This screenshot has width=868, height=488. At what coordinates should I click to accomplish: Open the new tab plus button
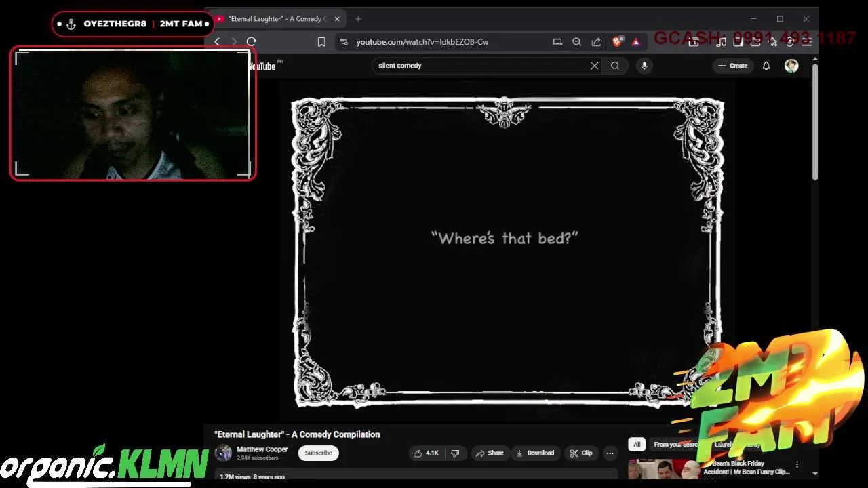pos(358,19)
